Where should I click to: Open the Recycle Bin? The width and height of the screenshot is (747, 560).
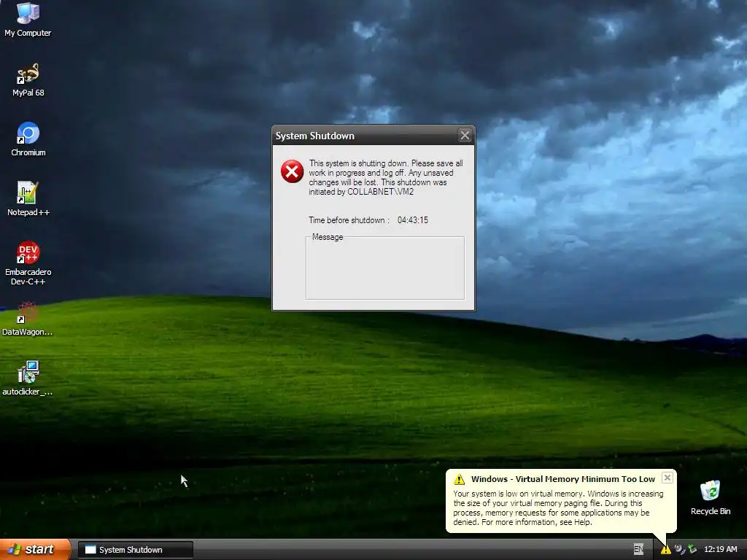tap(711, 498)
